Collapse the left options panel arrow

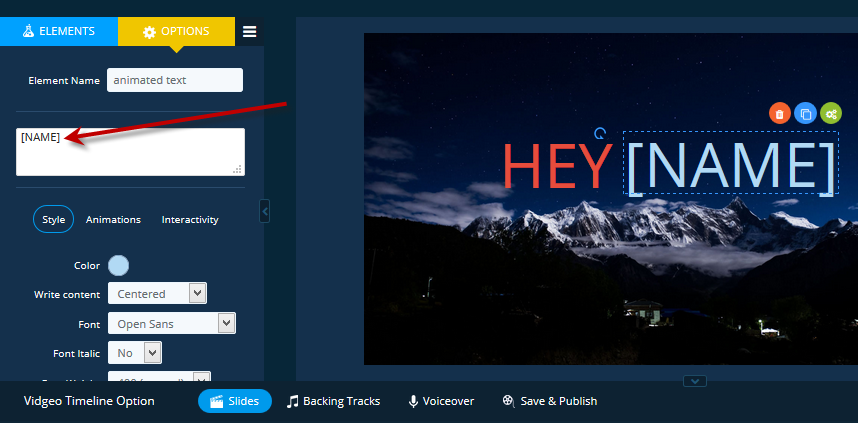tap(265, 211)
